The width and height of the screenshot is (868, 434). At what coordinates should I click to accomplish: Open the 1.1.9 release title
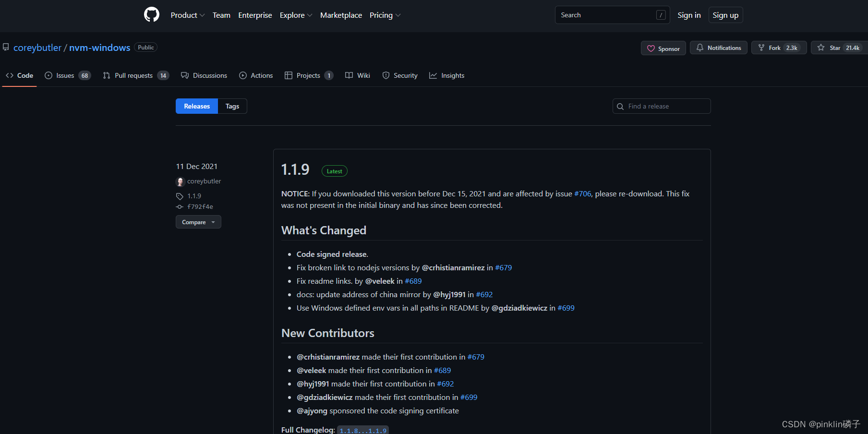coord(295,169)
